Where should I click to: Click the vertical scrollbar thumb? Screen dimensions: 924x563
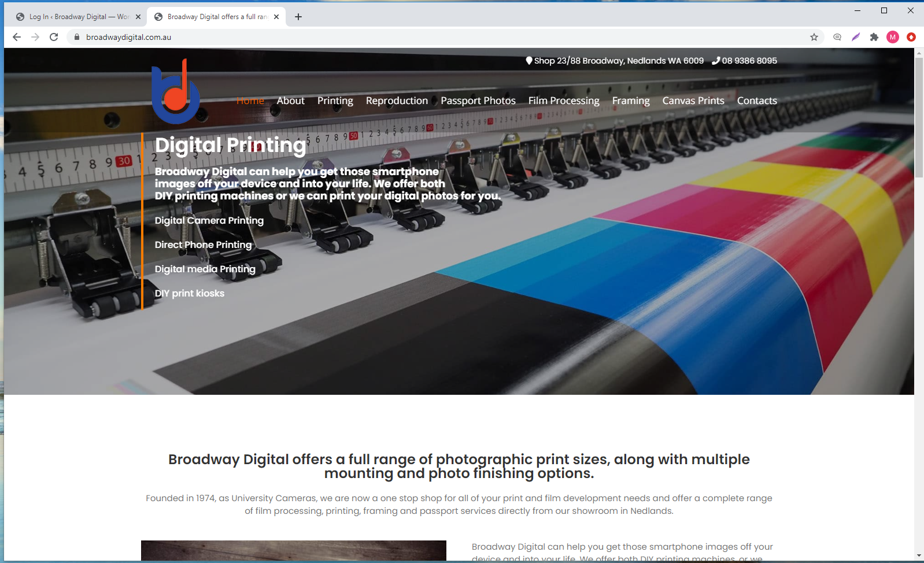coord(919,118)
